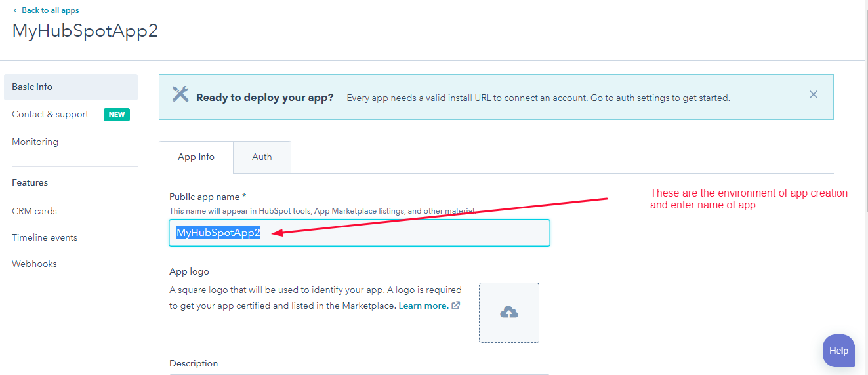Image resolution: width=868 pixels, height=375 pixels.
Task: Click the NEW badge next to Contact & support
Action: [x=117, y=114]
